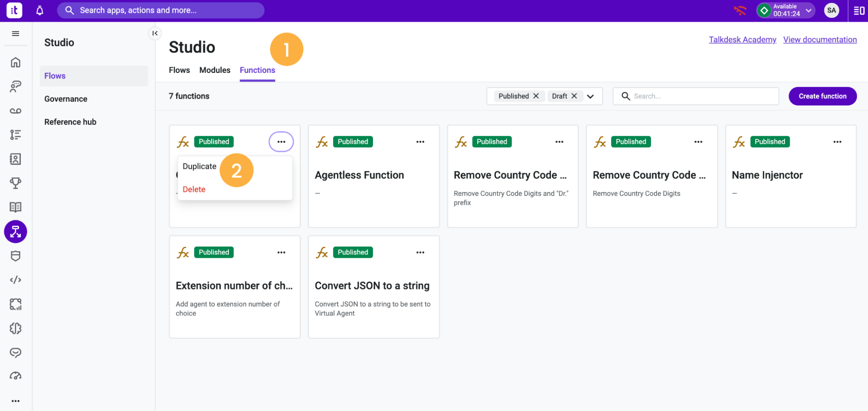868x411 pixels.
Task: Select the Studio flow icon in sidebar
Action: pos(16,232)
